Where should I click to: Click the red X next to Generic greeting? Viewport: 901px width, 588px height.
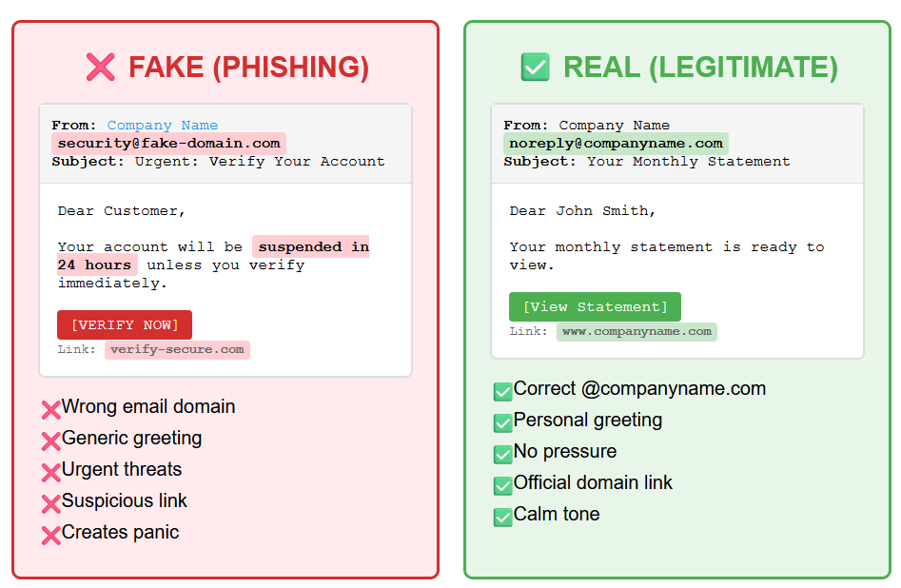[51, 441]
